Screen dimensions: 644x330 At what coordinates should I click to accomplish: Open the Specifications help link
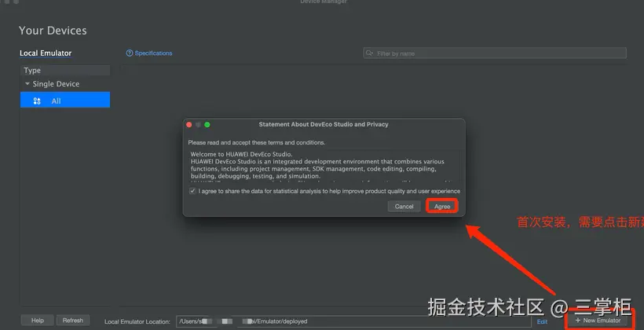click(x=153, y=53)
